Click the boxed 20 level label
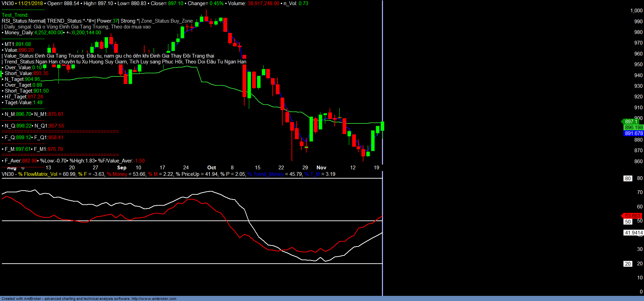 [628, 264]
